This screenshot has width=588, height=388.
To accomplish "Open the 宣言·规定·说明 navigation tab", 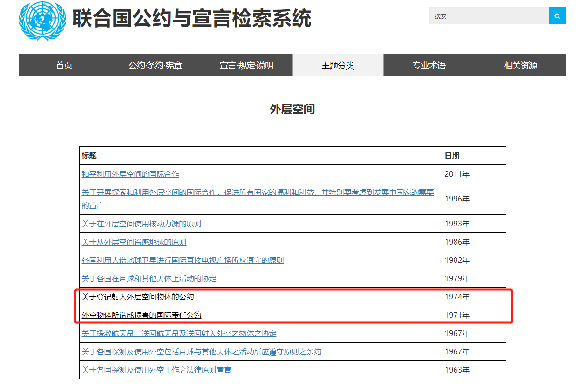I will (247, 65).
